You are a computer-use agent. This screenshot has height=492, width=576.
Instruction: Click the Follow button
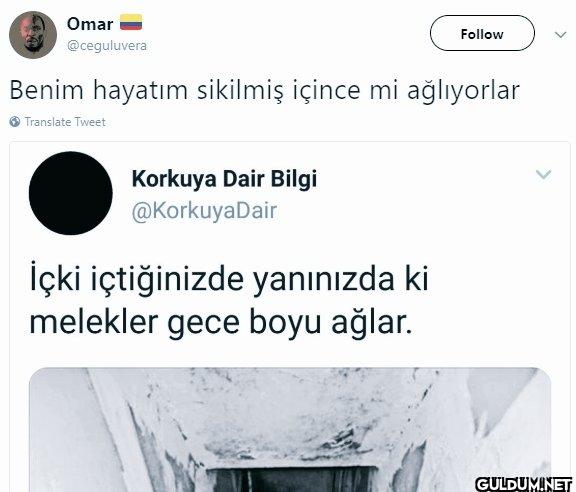[482, 33]
